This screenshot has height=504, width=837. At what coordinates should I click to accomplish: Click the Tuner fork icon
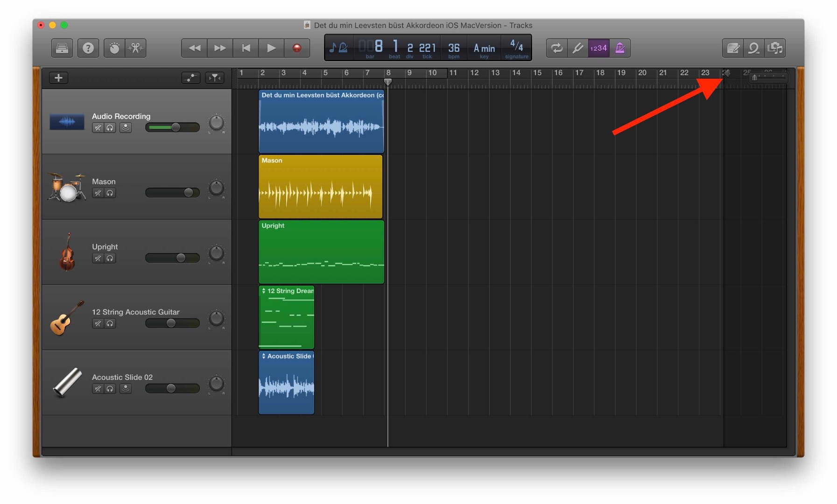pos(578,48)
